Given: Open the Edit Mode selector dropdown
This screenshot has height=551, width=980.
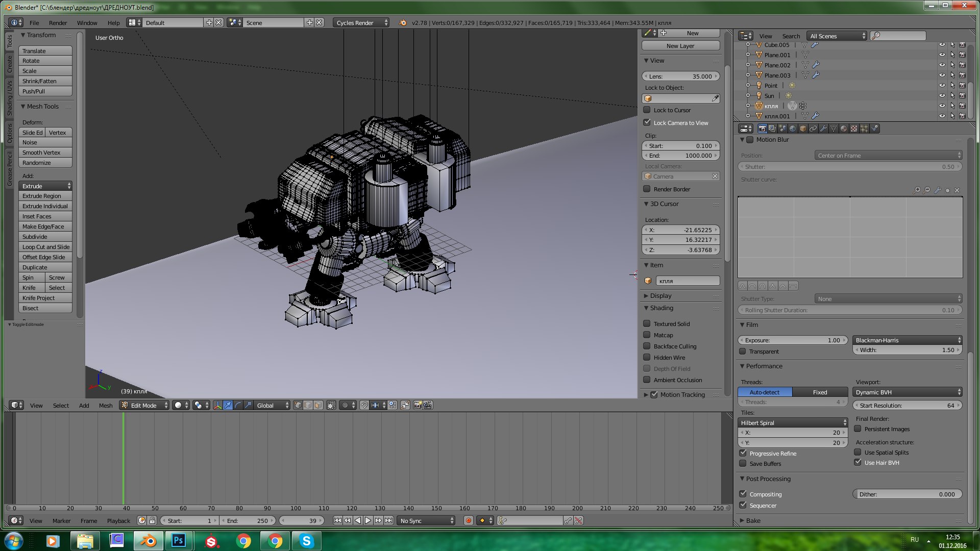Looking at the screenshot, I should click(x=144, y=405).
